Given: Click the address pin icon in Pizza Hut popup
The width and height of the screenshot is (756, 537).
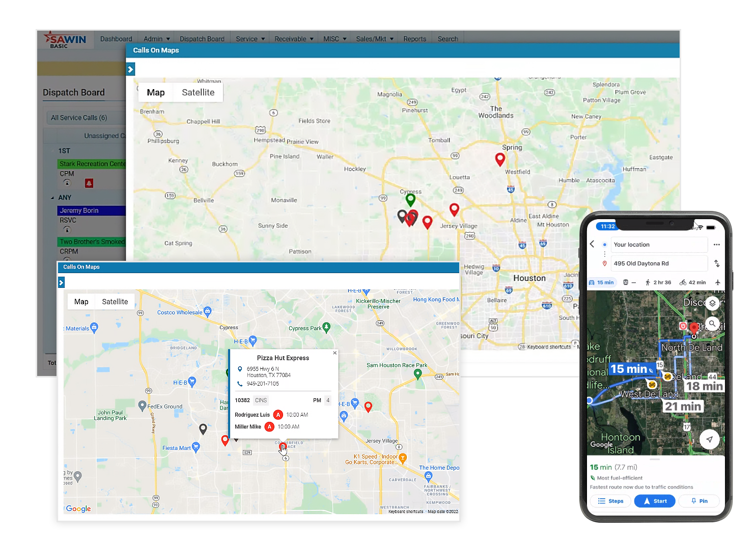Looking at the screenshot, I should click(240, 369).
